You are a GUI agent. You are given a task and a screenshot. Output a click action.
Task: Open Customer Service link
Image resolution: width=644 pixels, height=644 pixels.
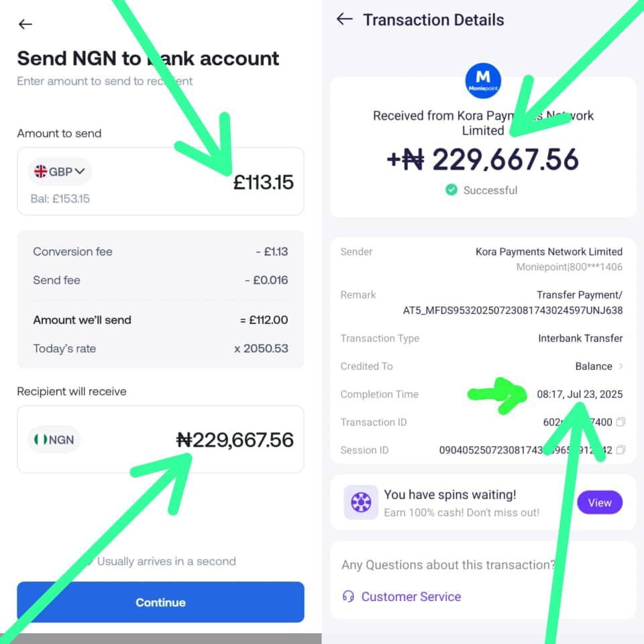[x=411, y=596]
